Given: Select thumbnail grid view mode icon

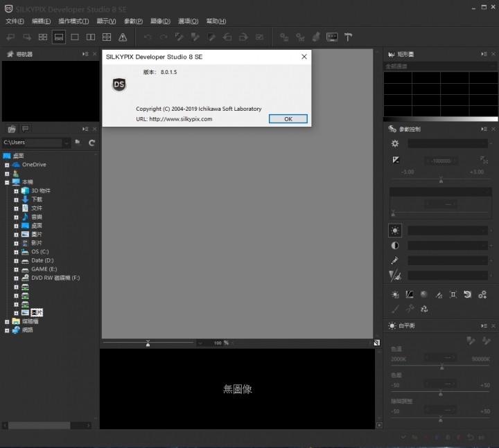Looking at the screenshot, I should tap(43, 37).
